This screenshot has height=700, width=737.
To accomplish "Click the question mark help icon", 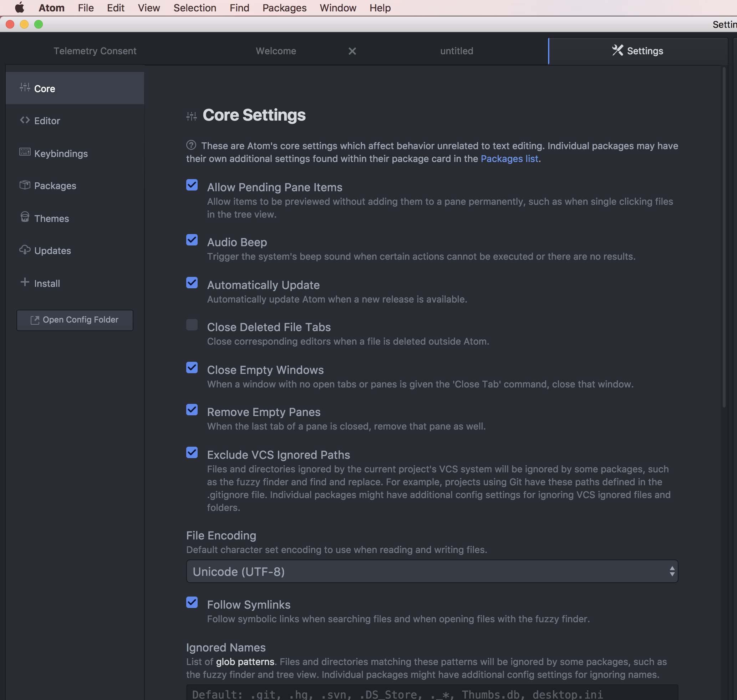I will 191,145.
